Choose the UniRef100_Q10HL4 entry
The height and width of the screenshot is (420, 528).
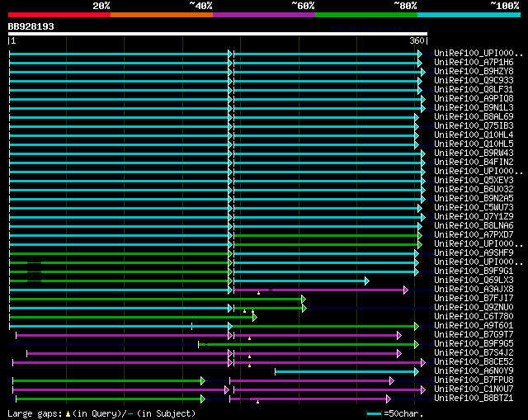[x=474, y=135]
